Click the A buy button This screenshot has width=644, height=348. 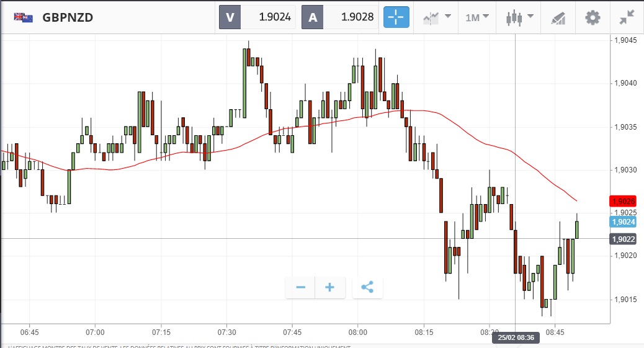[x=312, y=17]
